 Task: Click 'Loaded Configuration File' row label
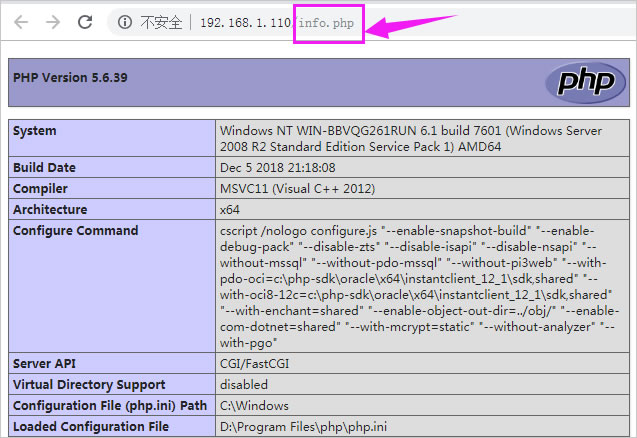pyautogui.click(x=91, y=427)
